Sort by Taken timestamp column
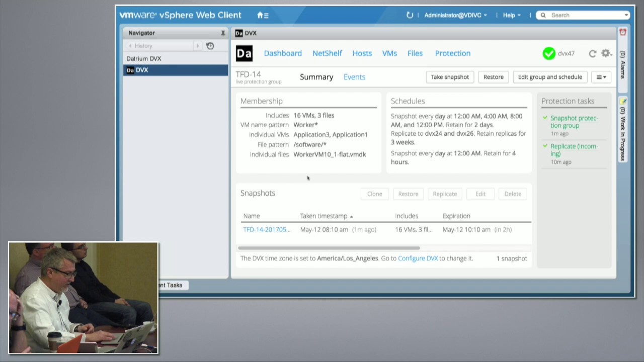The height and width of the screenshot is (362, 644). point(326,216)
